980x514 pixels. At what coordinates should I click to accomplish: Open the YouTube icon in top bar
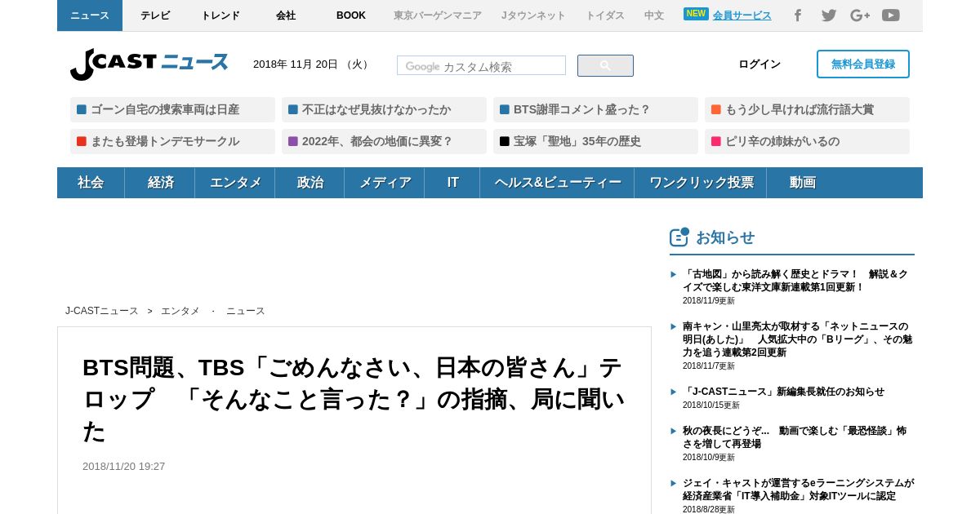pyautogui.click(x=891, y=15)
